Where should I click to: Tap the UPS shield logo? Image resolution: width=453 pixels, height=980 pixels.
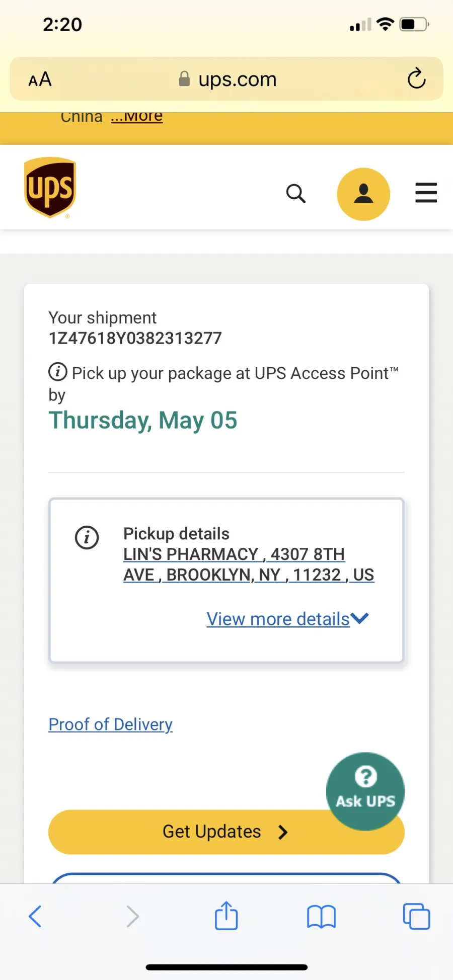click(50, 188)
